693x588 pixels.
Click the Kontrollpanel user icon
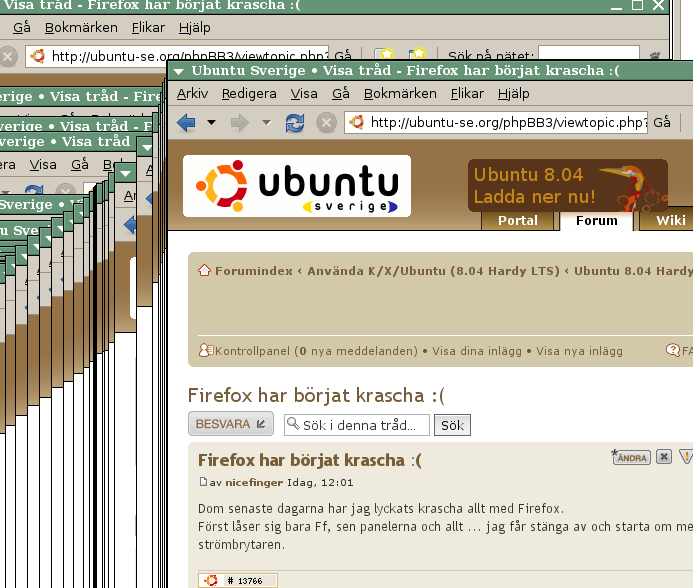[206, 350]
